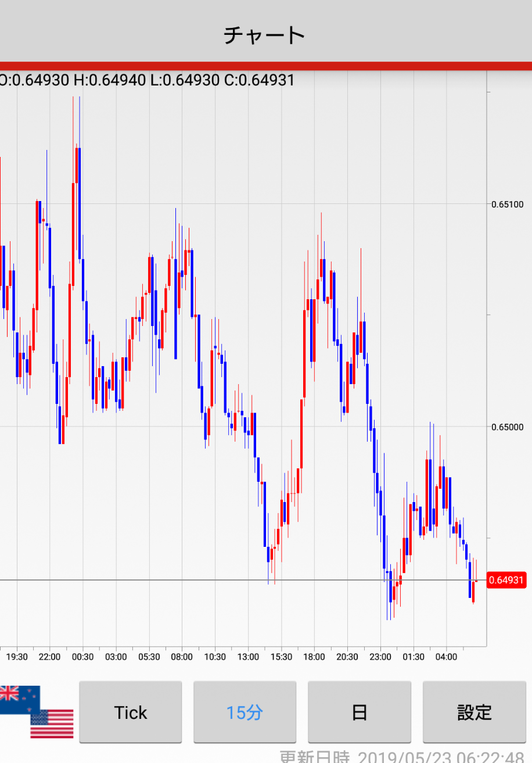The image size is (532, 763).
Task: Switch to the Tick chart
Action: click(131, 712)
